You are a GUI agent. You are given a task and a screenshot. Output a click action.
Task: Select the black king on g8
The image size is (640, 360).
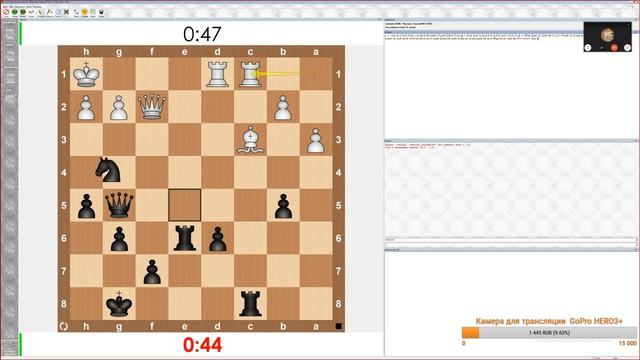pos(119,304)
